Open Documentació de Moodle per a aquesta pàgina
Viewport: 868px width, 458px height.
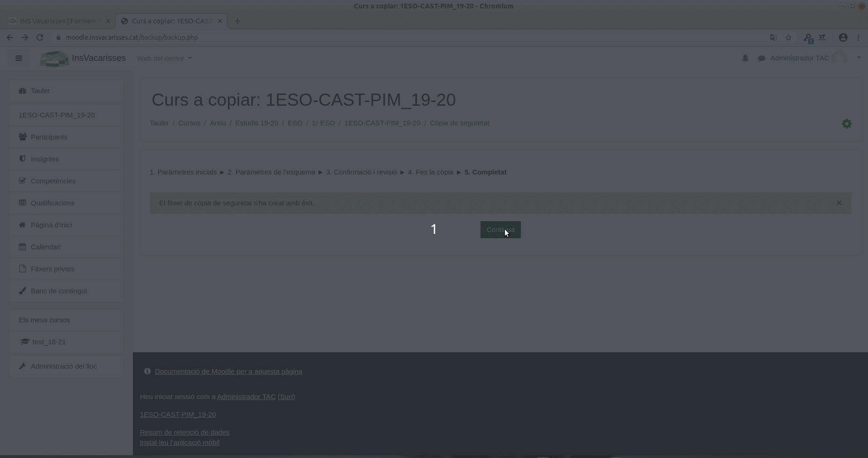click(x=228, y=371)
